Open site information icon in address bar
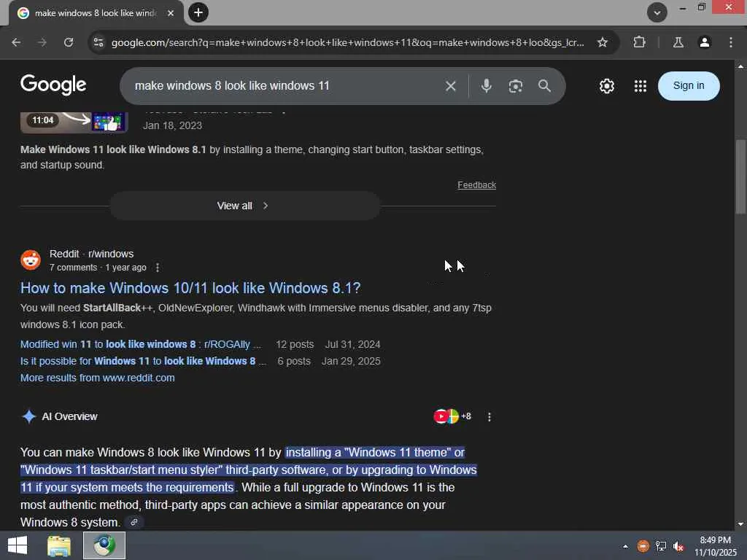The height and width of the screenshot is (560, 747). pos(98,42)
